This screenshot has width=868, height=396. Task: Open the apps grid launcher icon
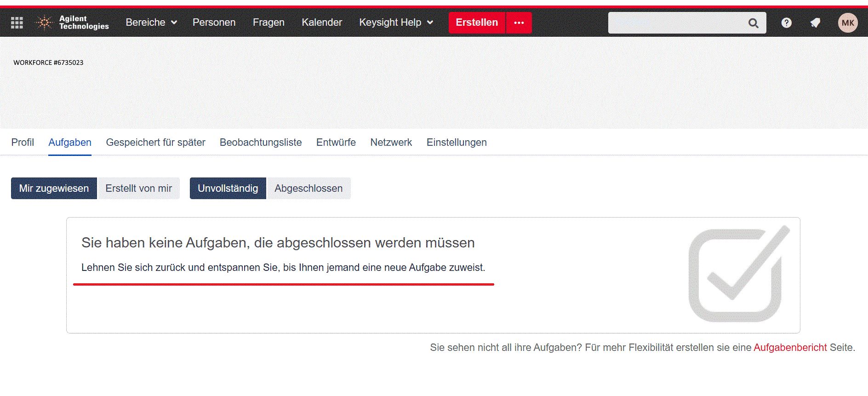click(x=17, y=23)
